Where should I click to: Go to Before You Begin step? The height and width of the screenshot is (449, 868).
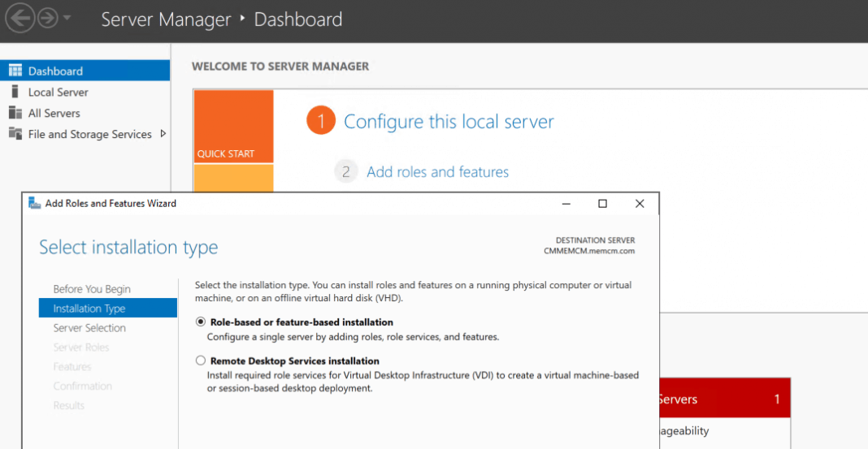(x=92, y=289)
